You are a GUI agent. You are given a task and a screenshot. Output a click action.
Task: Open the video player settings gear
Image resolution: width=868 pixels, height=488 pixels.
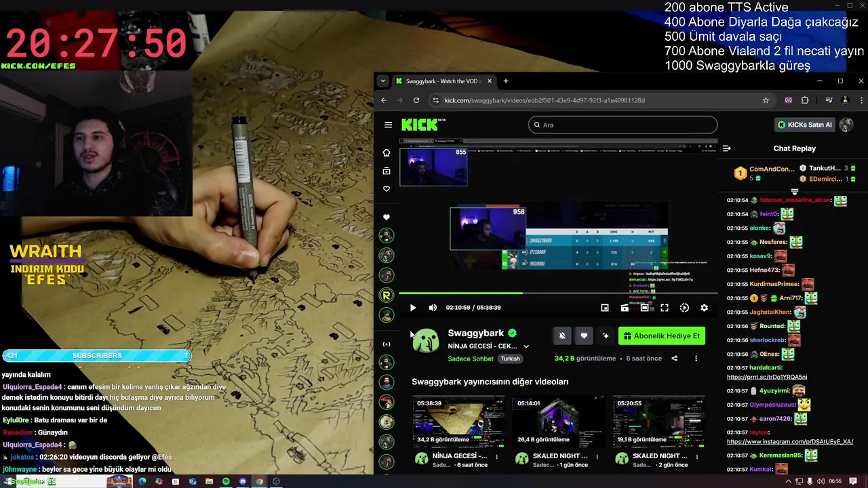(x=704, y=308)
